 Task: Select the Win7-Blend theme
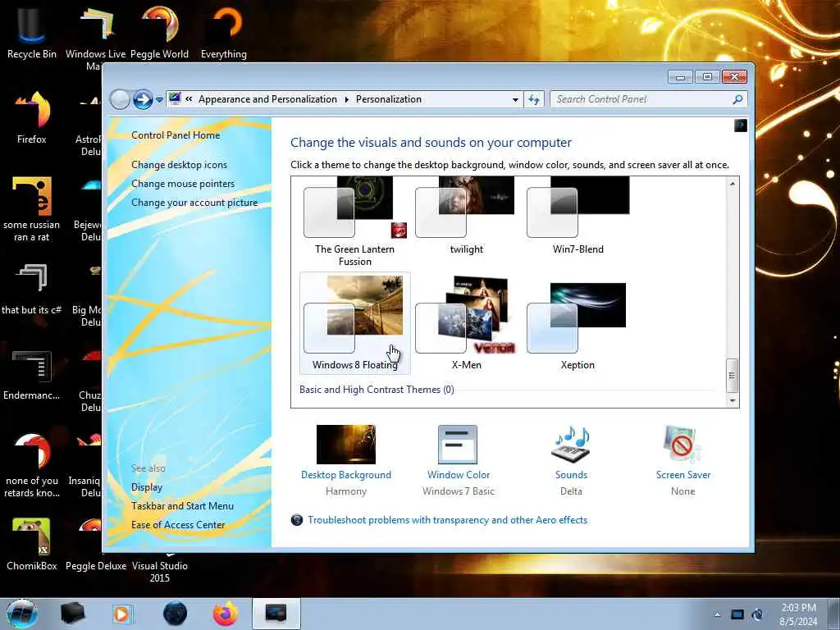pos(578,217)
